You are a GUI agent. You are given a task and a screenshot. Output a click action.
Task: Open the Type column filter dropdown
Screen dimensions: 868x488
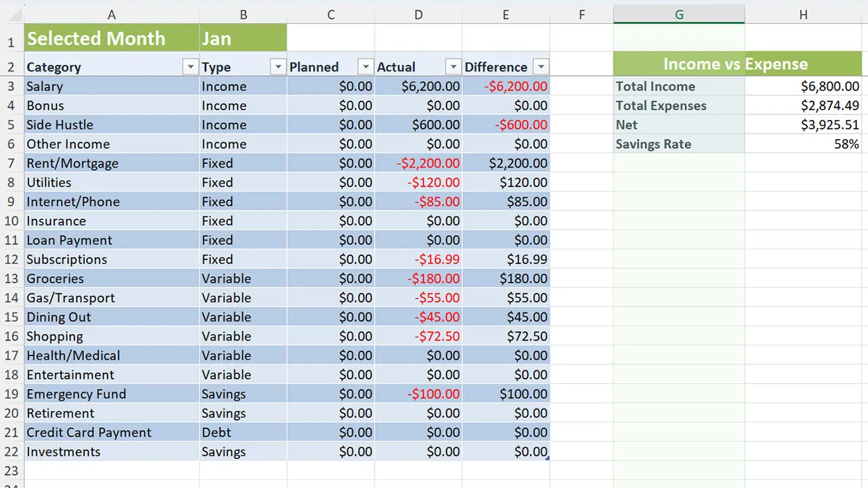278,67
